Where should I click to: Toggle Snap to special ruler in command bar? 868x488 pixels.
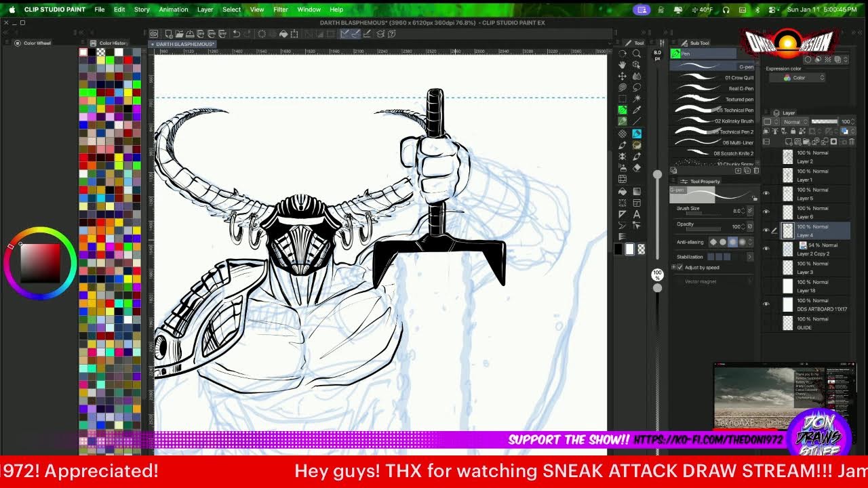pyautogui.click(x=355, y=34)
